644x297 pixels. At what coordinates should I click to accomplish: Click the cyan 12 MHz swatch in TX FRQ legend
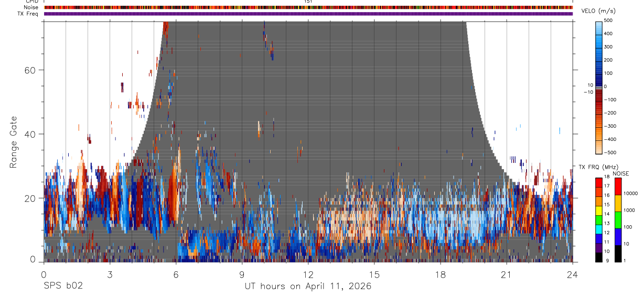599,229
